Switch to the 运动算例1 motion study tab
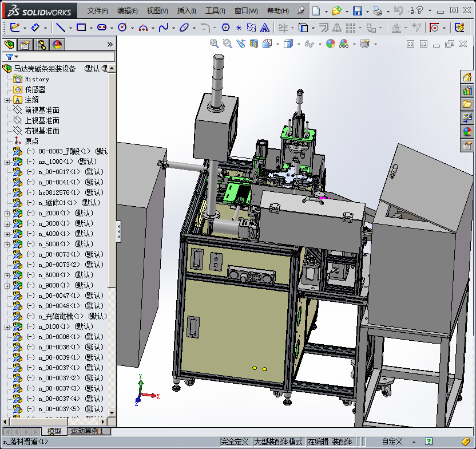Viewport: 476px width, 449px height. [x=87, y=431]
